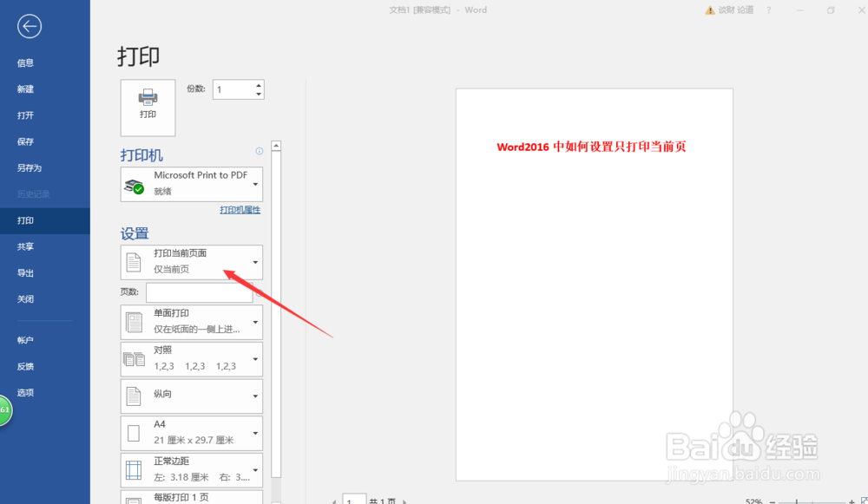This screenshot has height=504, width=868.
Task: Click the zoom slider at bottom right
Action: [796, 501]
